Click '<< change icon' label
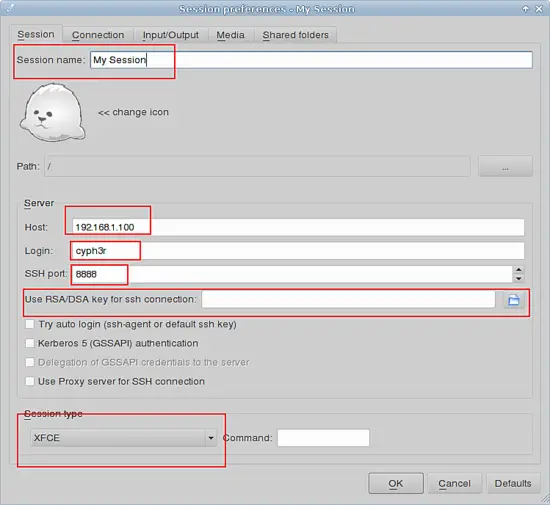Image resolution: width=550 pixels, height=505 pixels. pyautogui.click(x=133, y=112)
